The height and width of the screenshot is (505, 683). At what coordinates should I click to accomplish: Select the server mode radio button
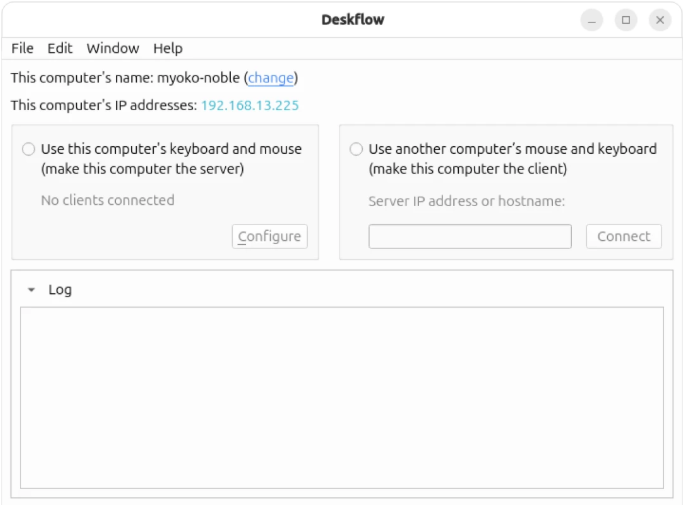[29, 149]
